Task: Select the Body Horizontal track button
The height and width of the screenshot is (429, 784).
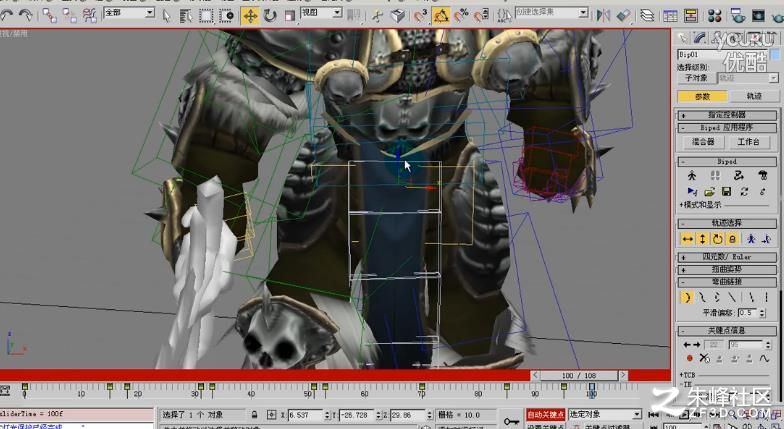Action: (688, 239)
